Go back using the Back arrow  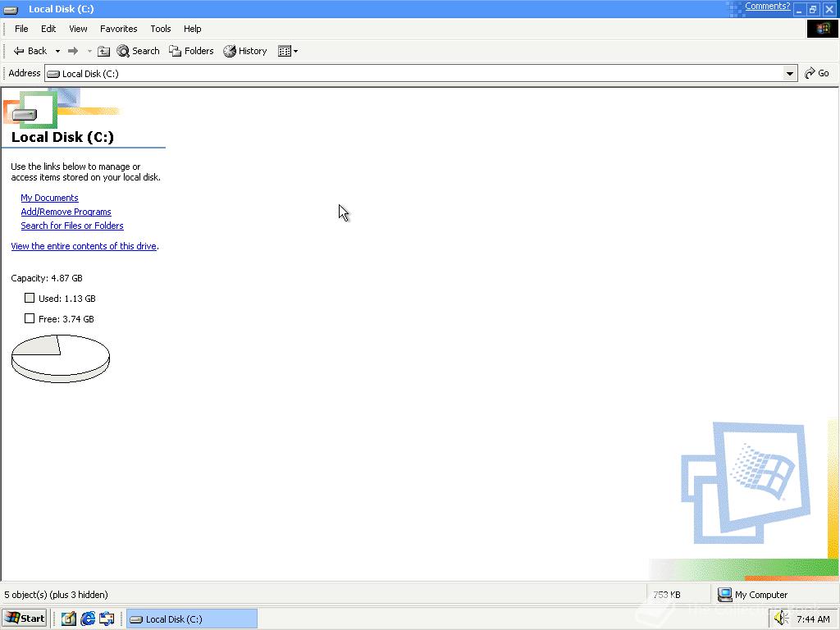click(30, 51)
